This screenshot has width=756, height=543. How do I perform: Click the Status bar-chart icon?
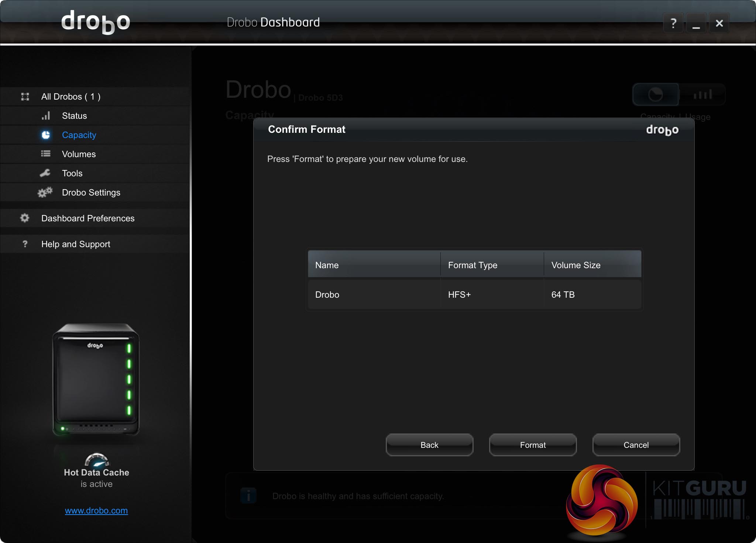click(45, 116)
